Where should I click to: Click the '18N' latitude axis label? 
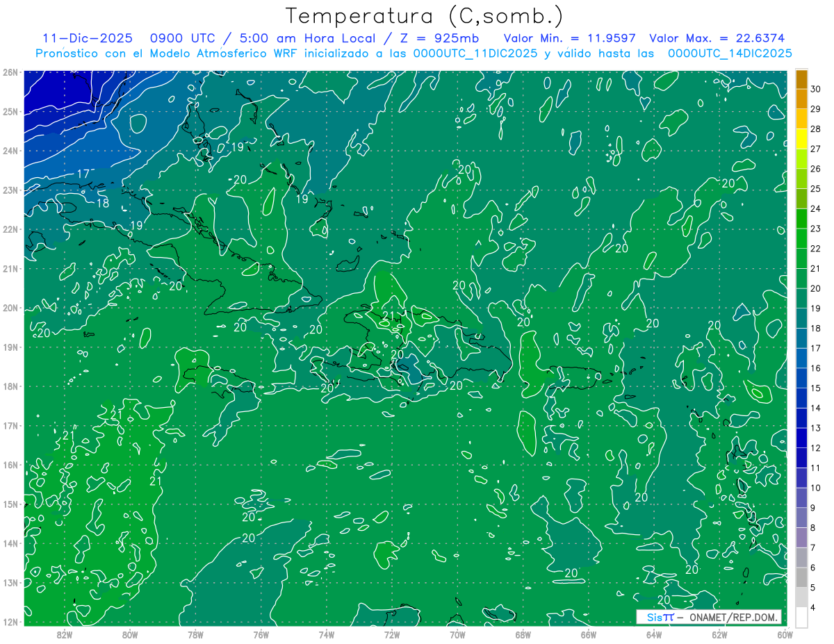(10, 386)
